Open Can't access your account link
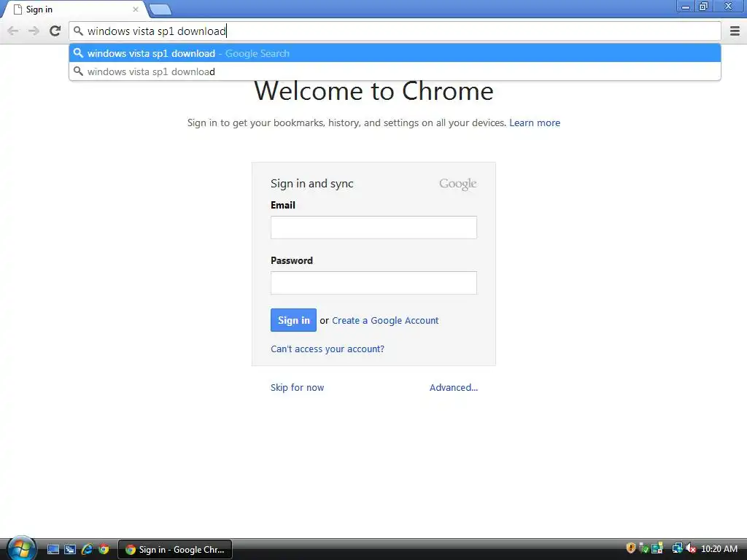This screenshot has width=747, height=560. click(328, 349)
